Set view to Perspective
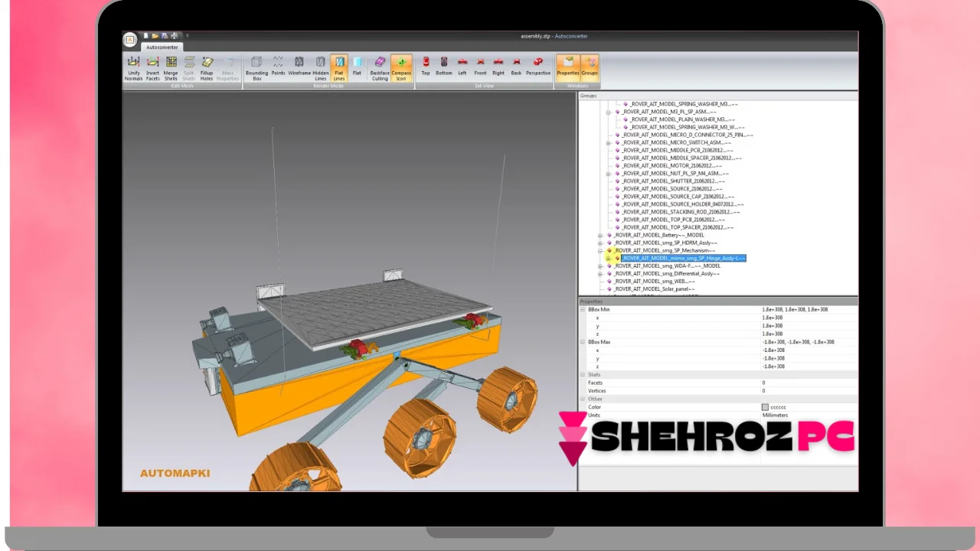Image resolution: width=980 pixels, height=551 pixels. coord(538,66)
